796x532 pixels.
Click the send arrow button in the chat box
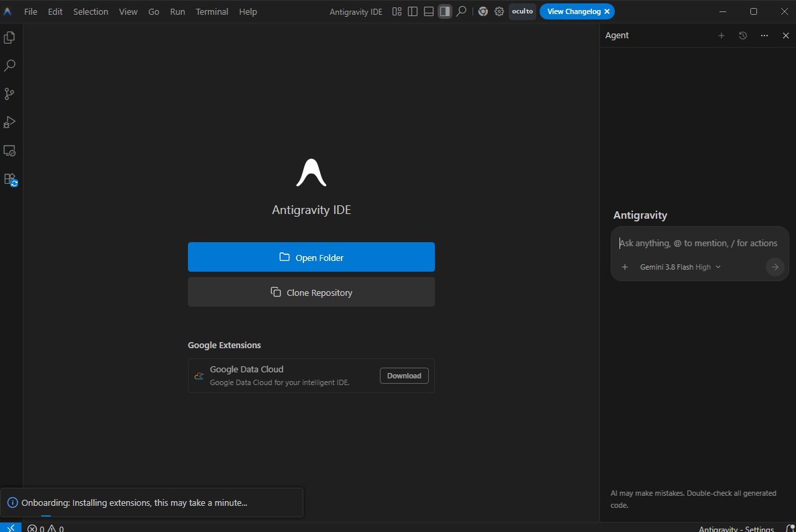pyautogui.click(x=775, y=267)
